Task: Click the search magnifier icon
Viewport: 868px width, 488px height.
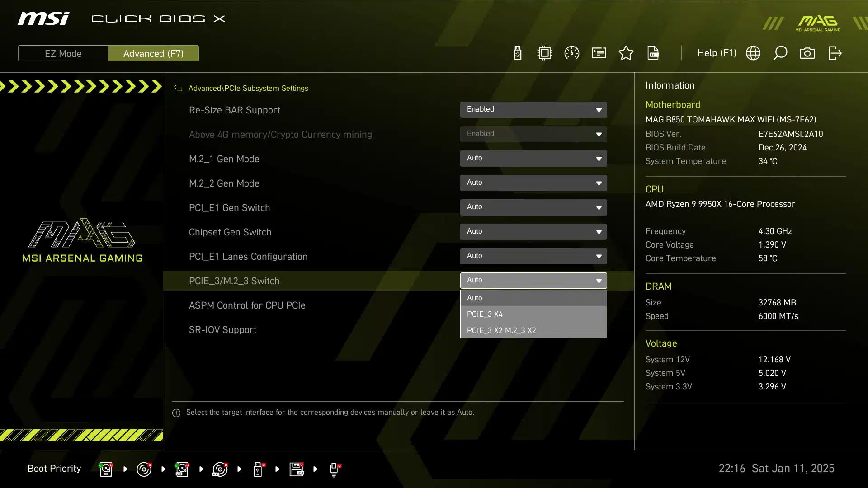Action: pos(780,53)
